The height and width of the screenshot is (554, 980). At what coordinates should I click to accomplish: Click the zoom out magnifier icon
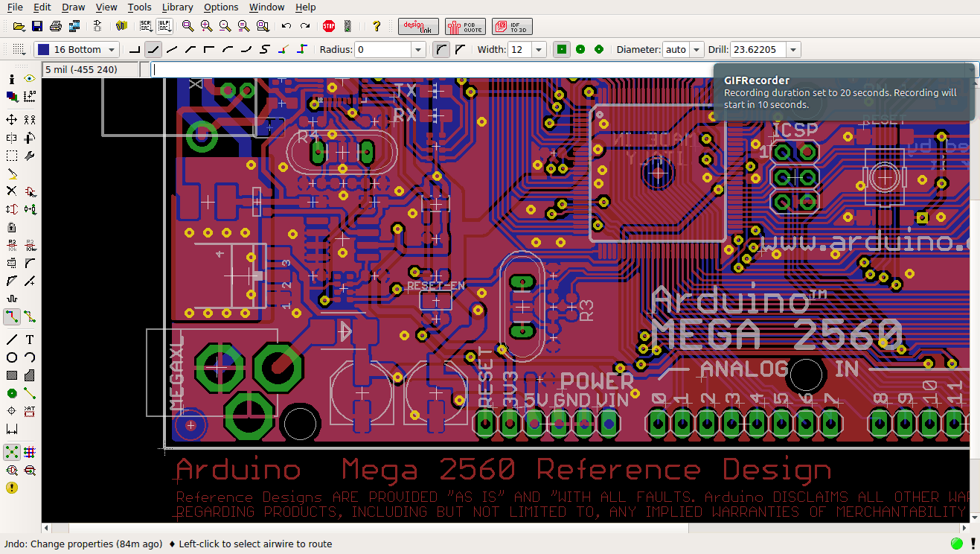pos(225,26)
